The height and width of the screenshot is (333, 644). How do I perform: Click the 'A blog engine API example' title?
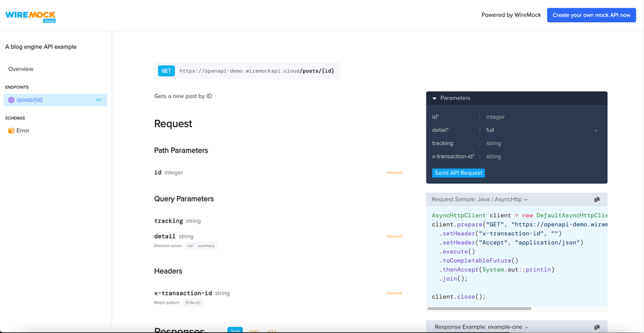tap(41, 47)
